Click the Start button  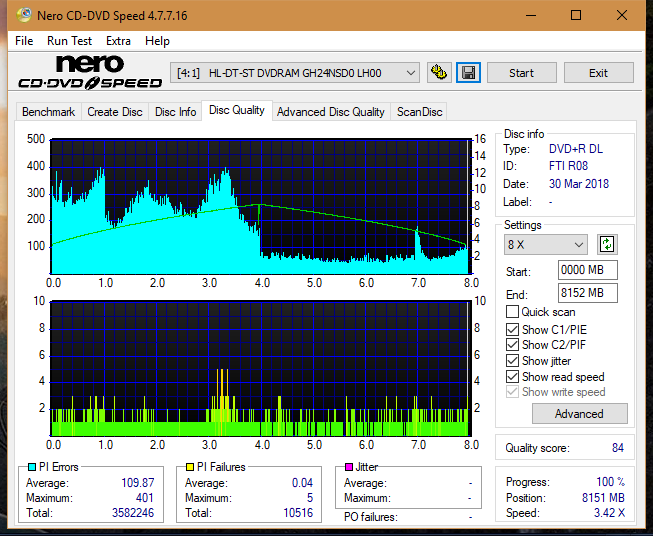(x=521, y=73)
